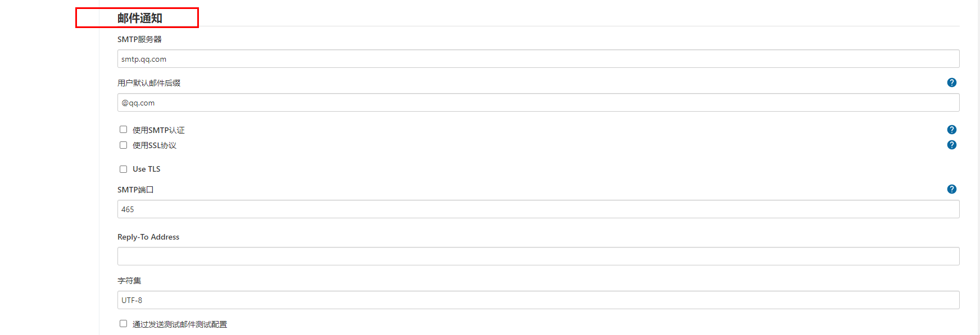This screenshot has width=980, height=335.
Task: Check 通过发送测试邮件测试配置 box
Action: 123,324
